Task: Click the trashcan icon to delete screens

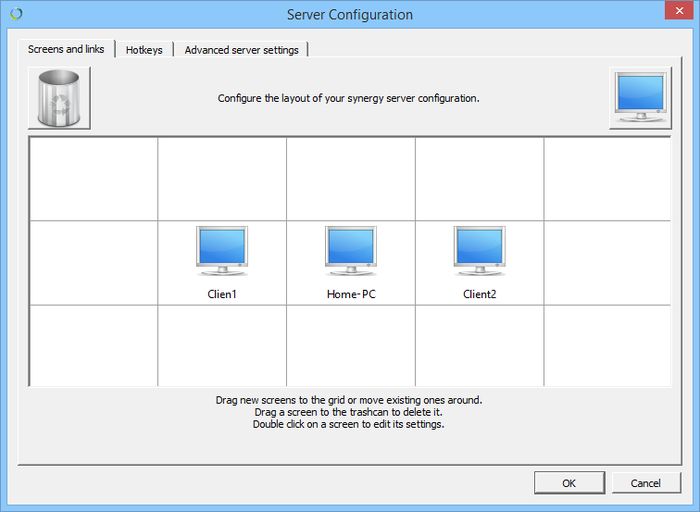Action: click(59, 98)
